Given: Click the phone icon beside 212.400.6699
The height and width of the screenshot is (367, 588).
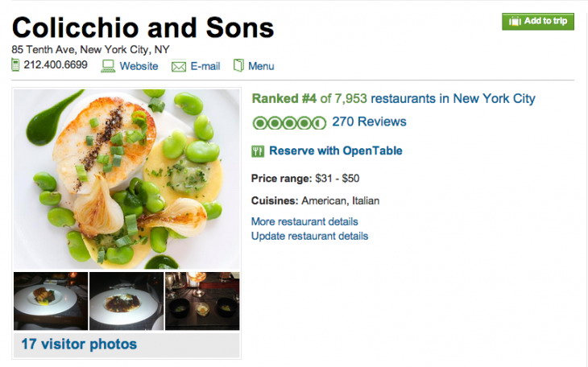Looking at the screenshot, I should click(15, 65).
